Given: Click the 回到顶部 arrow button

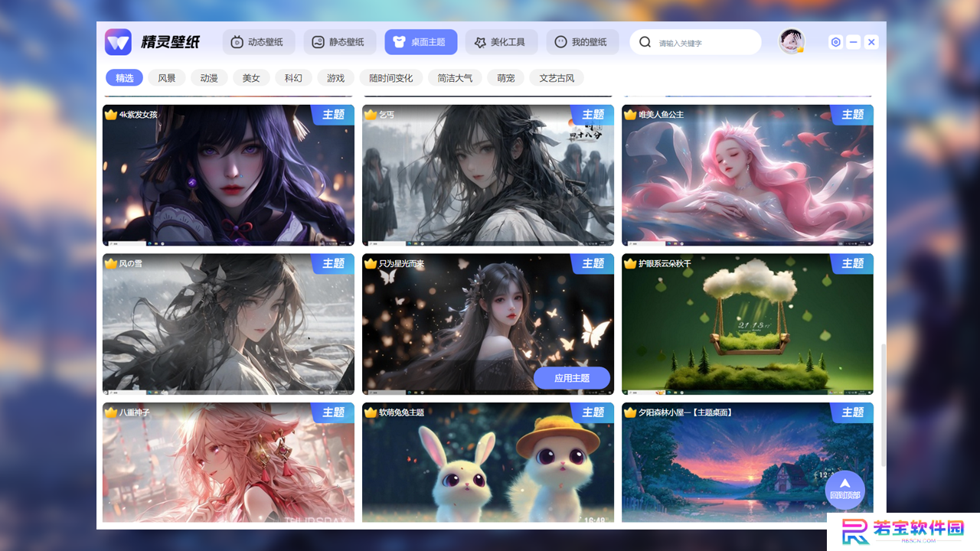Looking at the screenshot, I should pyautogui.click(x=845, y=490).
